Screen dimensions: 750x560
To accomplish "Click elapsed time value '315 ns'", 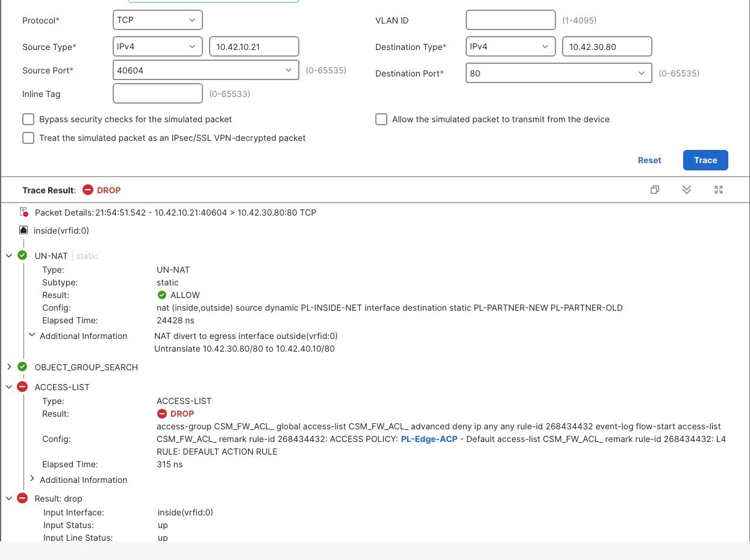I will [x=169, y=464].
